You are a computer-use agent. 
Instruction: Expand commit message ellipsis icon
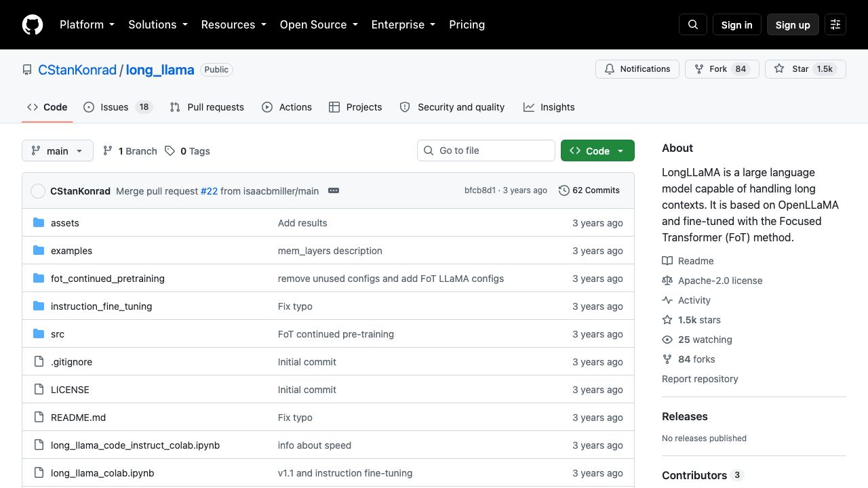coord(334,190)
